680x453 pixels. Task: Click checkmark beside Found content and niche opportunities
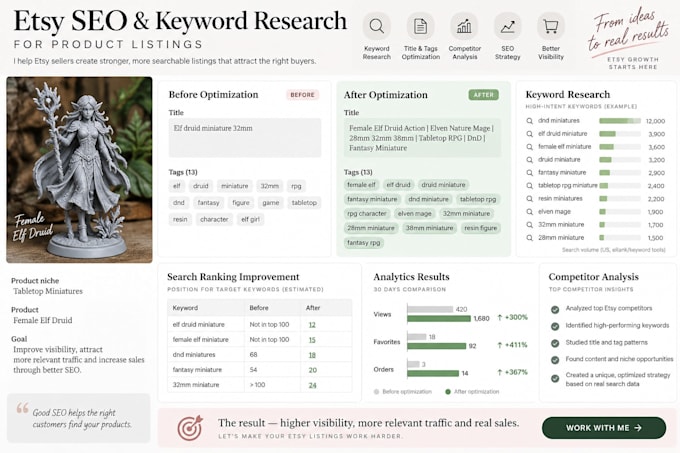[x=555, y=360]
